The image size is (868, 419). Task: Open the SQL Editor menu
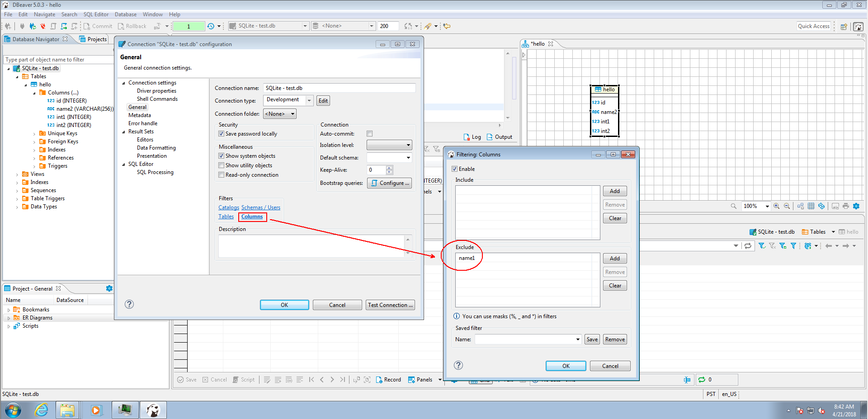[96, 14]
